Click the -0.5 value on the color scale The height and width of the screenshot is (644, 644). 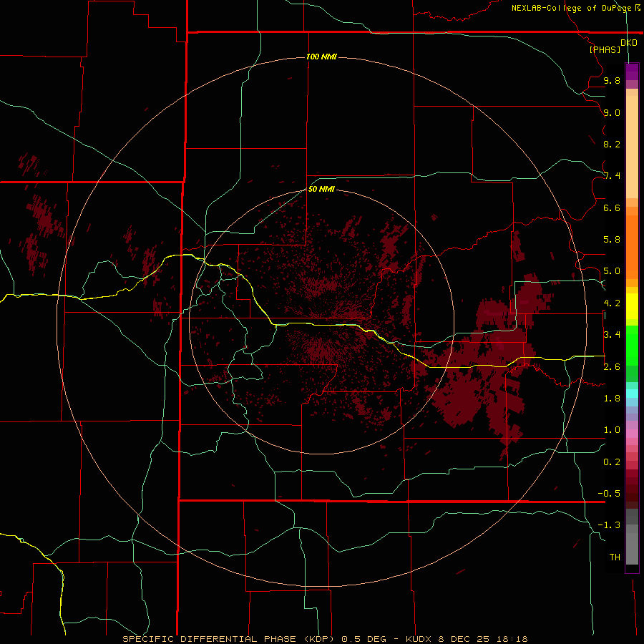pos(609,494)
